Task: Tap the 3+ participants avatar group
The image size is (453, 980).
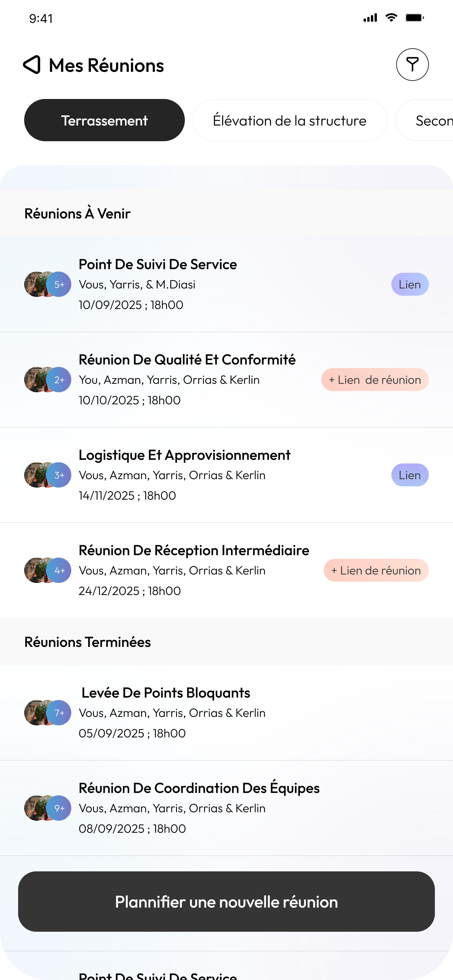Action: click(x=48, y=475)
